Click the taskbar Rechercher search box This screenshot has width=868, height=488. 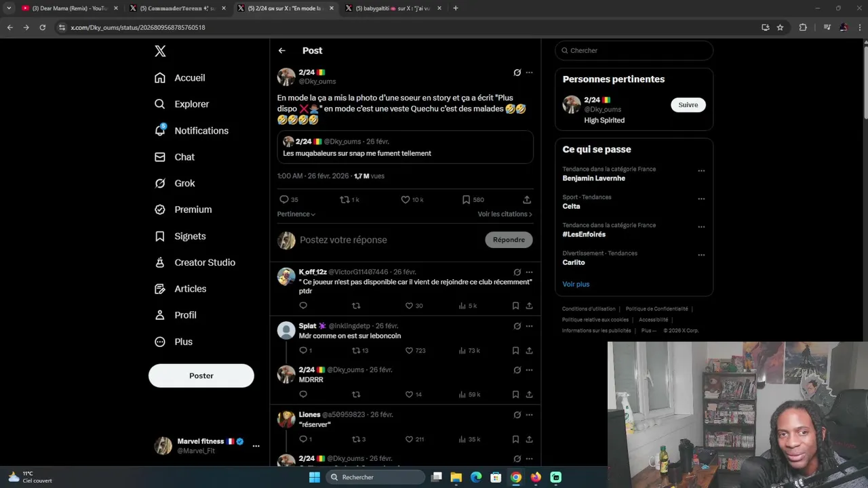coord(375,477)
